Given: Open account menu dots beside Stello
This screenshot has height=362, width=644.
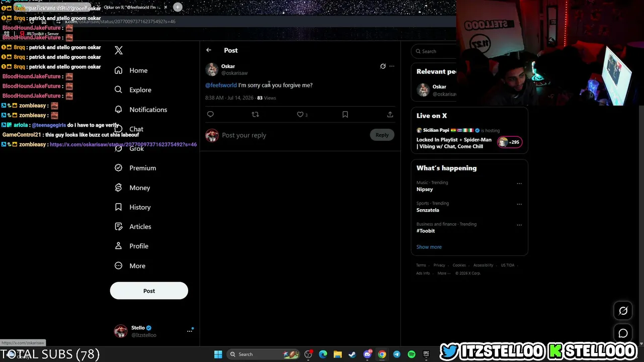Looking at the screenshot, I should click(x=190, y=331).
